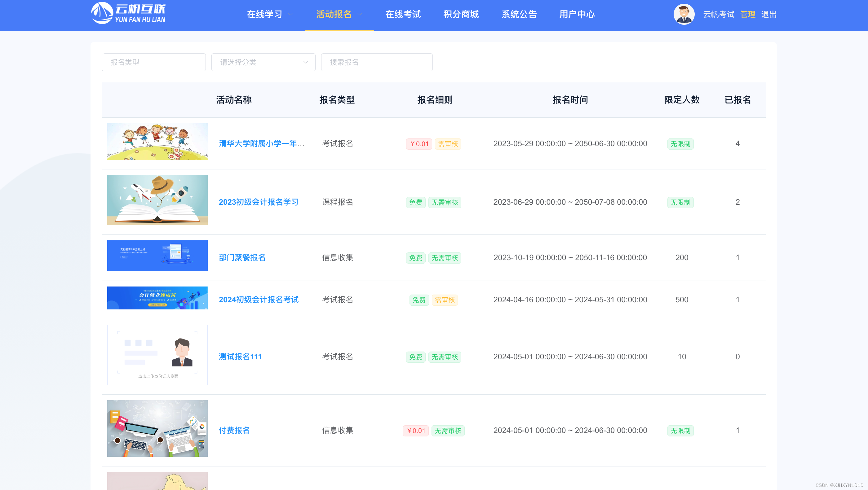Open the 请选择分类 category dropdown
The image size is (868, 490).
(x=263, y=62)
